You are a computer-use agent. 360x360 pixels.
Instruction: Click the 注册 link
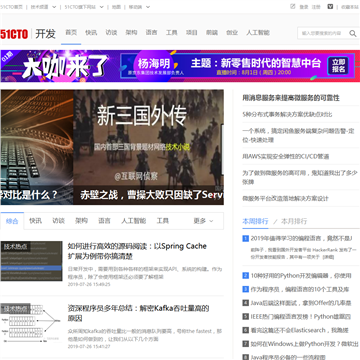316,7
